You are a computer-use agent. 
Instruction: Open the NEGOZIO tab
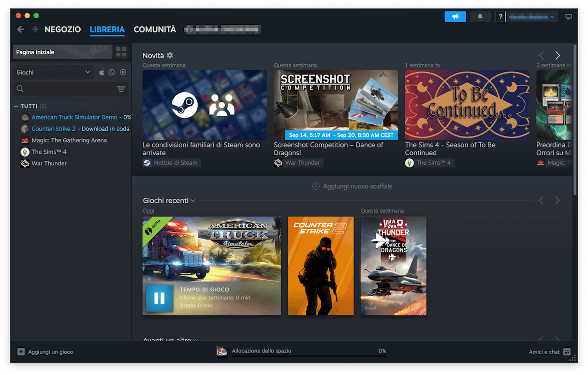coord(63,30)
